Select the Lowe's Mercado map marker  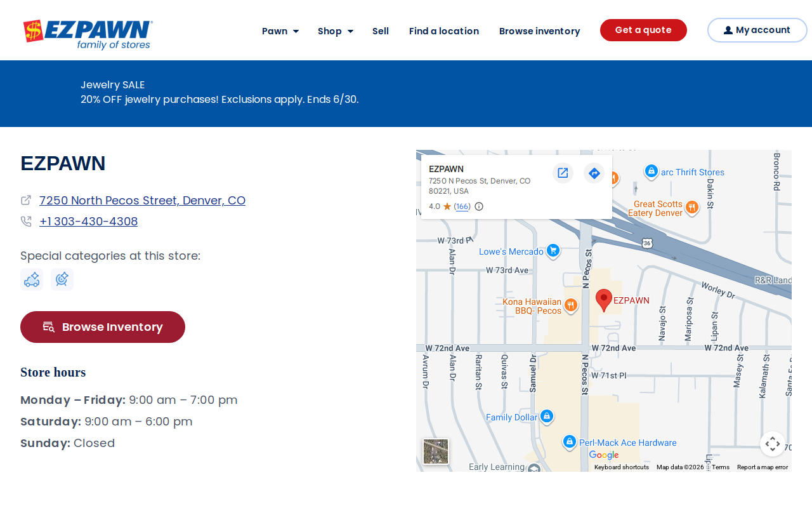coord(553,251)
